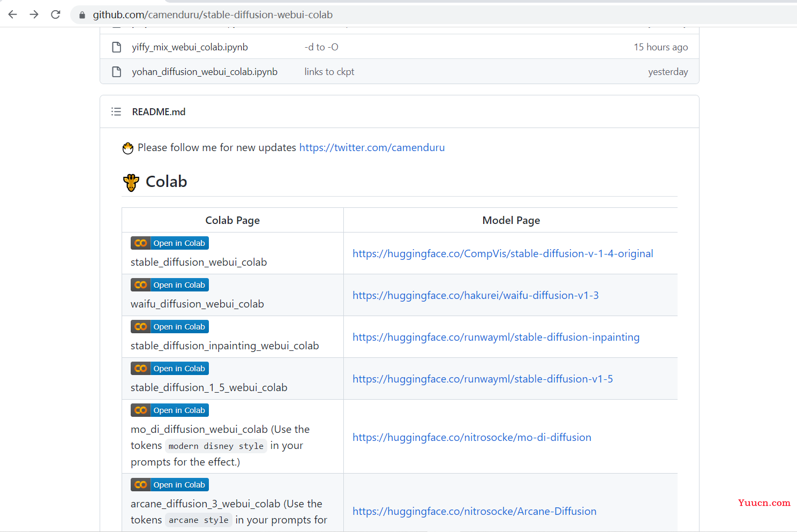797x532 pixels.
Task: Open file yiffy_mix_webui_colab.ipynb
Action: (x=190, y=47)
